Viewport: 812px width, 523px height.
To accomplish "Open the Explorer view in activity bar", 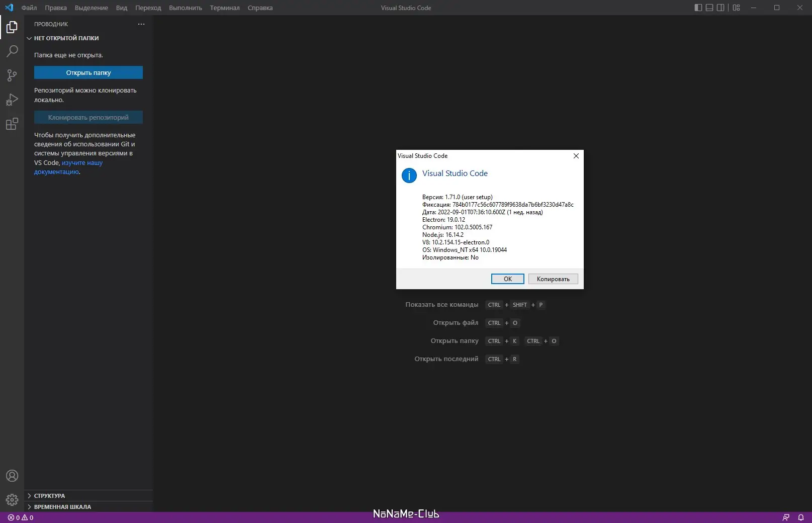I will click(12, 27).
